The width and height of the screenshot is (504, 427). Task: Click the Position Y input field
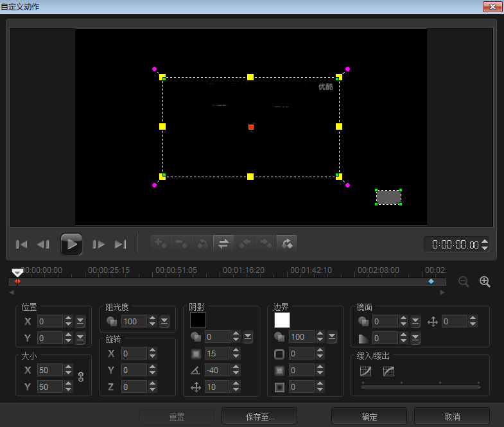click(x=50, y=338)
